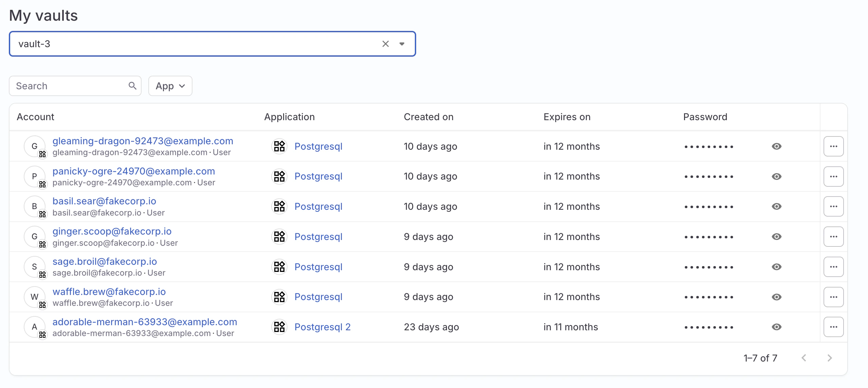Clear the vault-3 selection with X

click(385, 44)
